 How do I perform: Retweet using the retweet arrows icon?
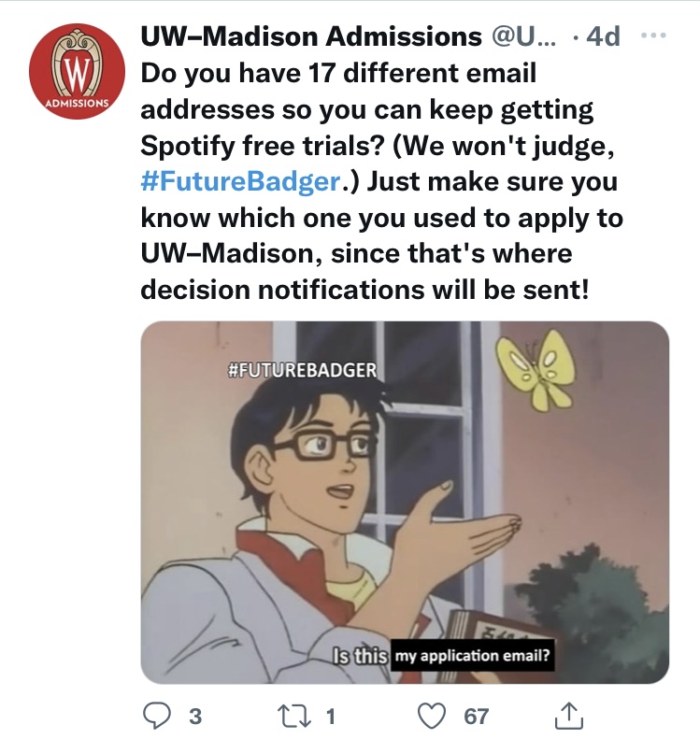tap(298, 717)
